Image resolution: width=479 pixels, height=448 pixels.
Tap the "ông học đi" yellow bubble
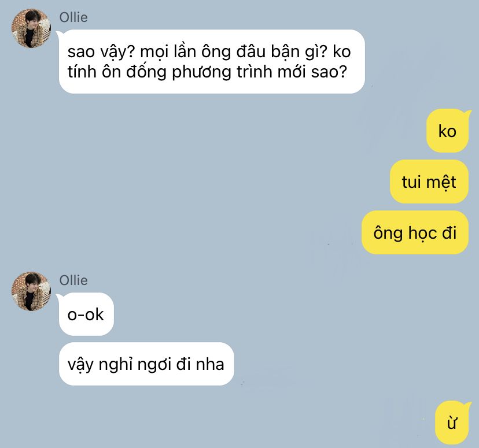point(415,232)
